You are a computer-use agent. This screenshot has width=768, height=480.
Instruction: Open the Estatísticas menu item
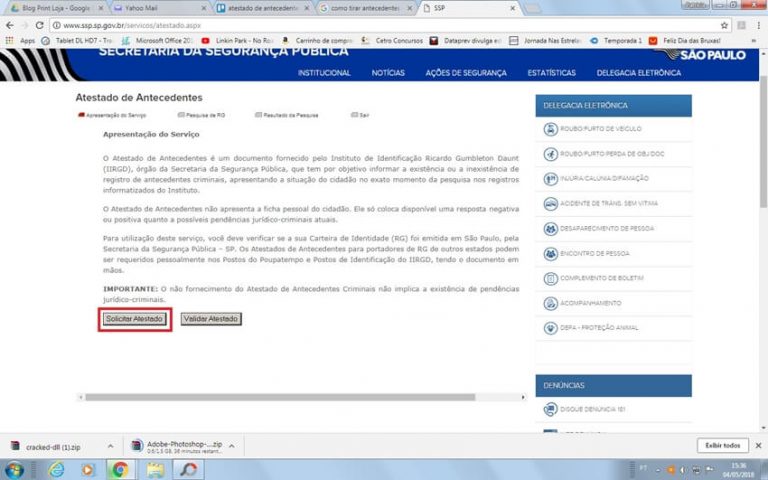551,73
